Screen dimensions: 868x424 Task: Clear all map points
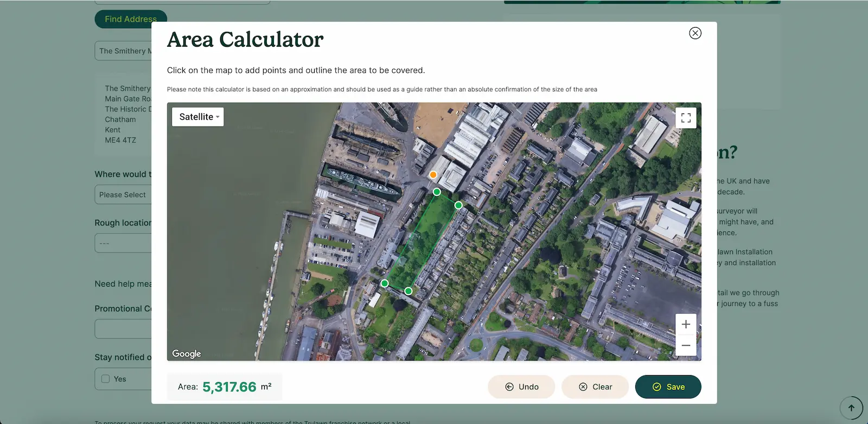(595, 387)
